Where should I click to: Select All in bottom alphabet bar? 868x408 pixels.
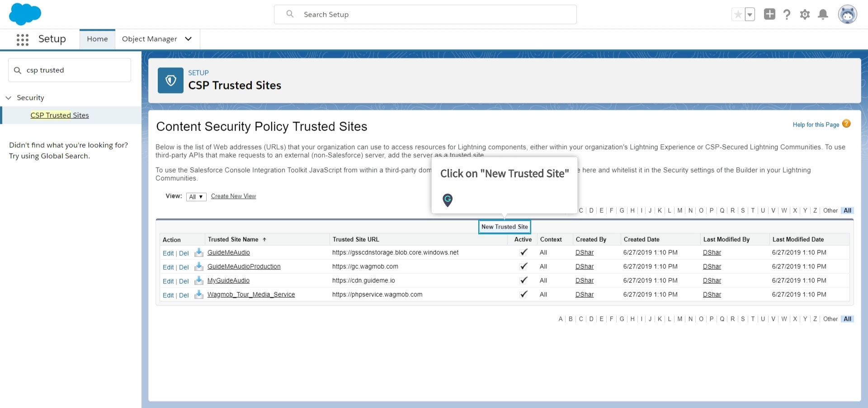(x=847, y=319)
